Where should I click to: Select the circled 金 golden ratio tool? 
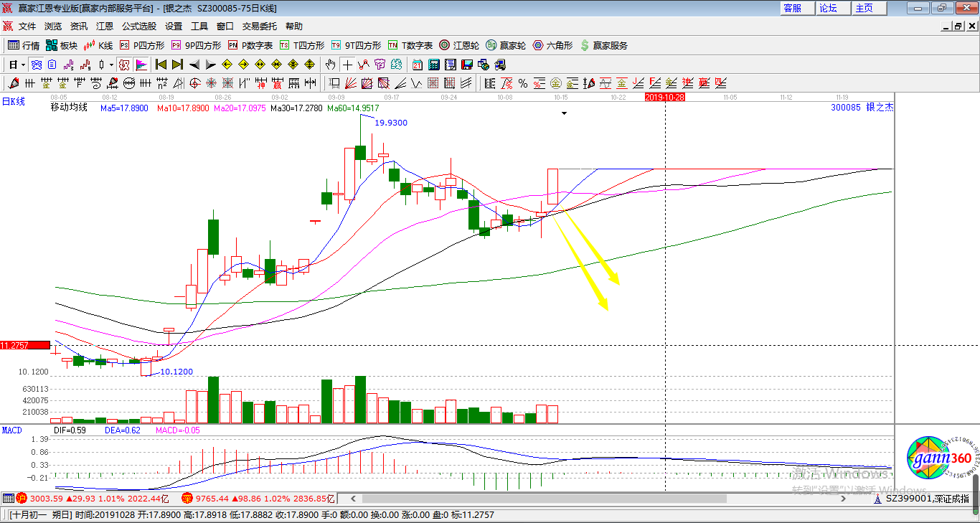[x=556, y=83]
